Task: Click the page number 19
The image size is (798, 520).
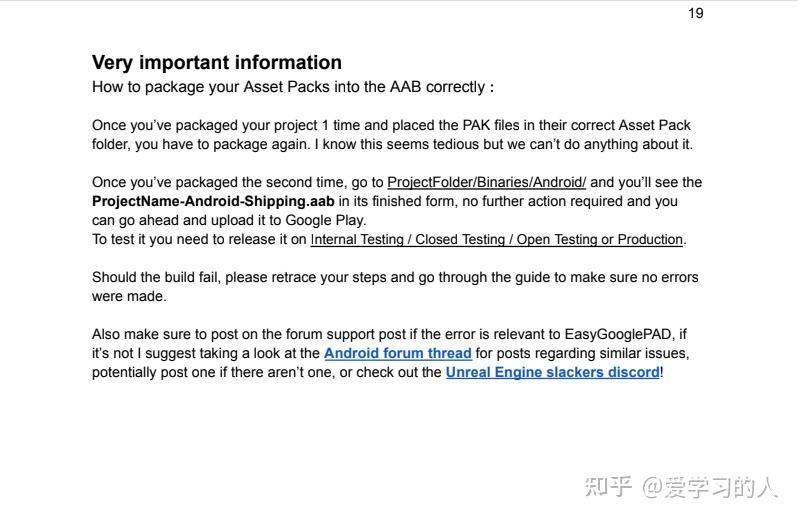Action: (696, 13)
